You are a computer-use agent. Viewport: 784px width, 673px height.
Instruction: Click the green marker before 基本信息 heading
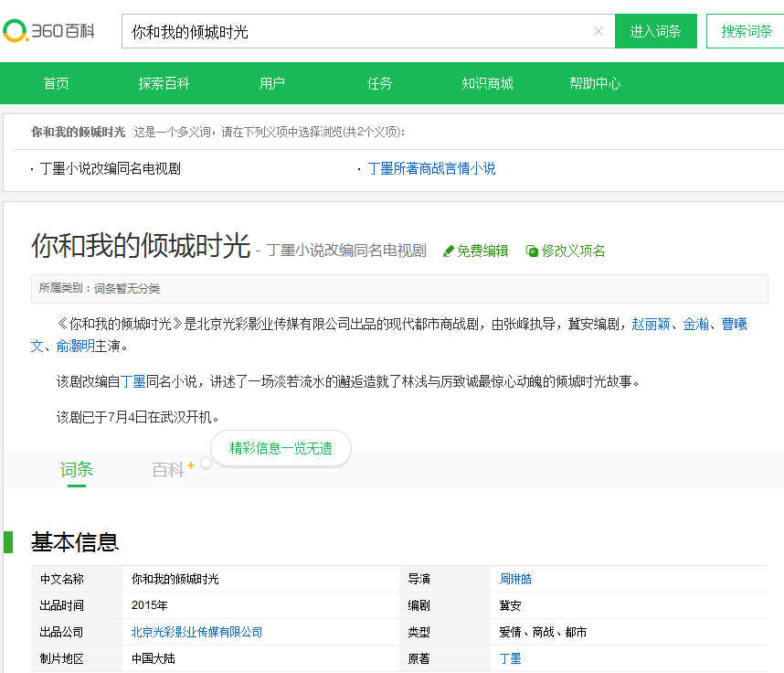pos(10,540)
